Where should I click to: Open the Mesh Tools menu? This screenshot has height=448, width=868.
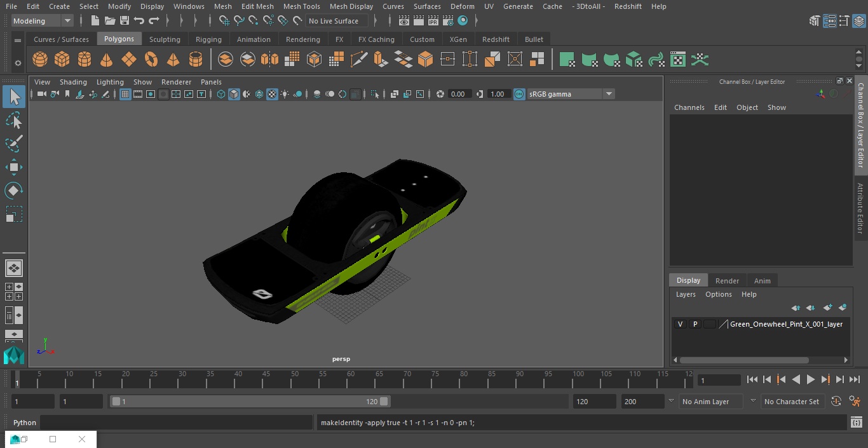point(301,6)
